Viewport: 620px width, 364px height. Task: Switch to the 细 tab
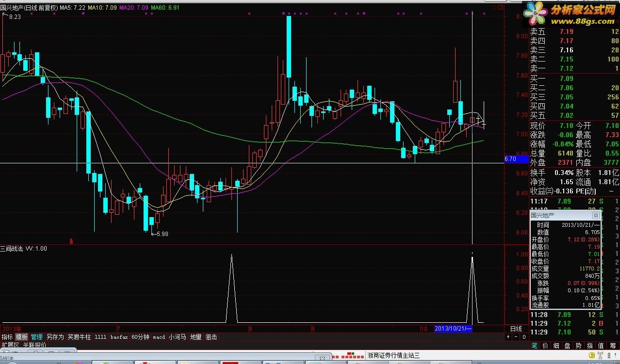[556, 346]
